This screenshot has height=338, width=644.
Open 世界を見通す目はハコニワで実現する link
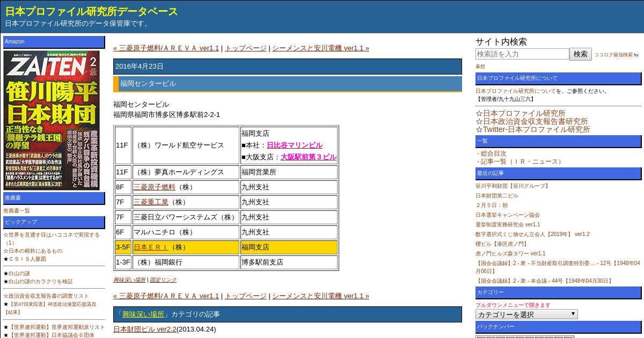click(x=52, y=239)
